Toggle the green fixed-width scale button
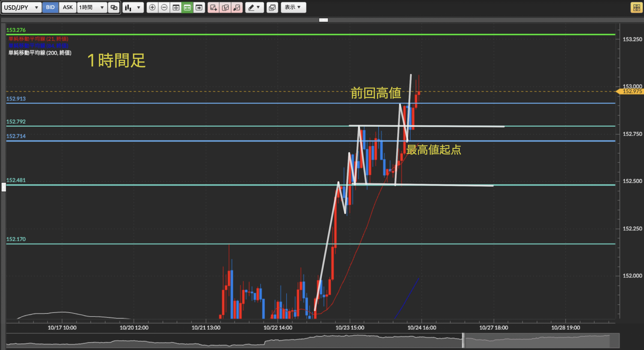Viewport: 644px width, 350px height. pyautogui.click(x=187, y=8)
